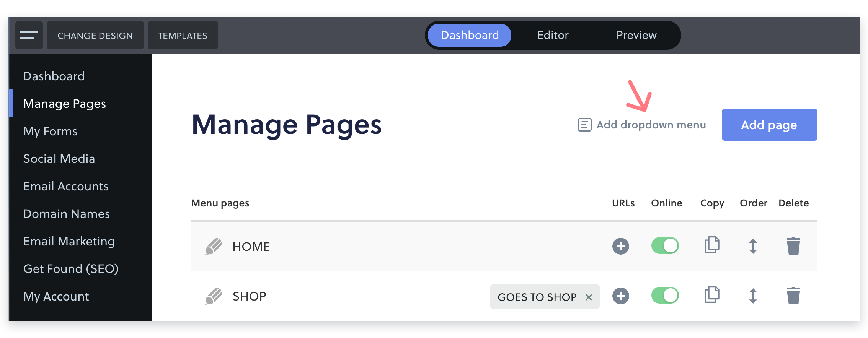Copy the HOME page

(712, 246)
